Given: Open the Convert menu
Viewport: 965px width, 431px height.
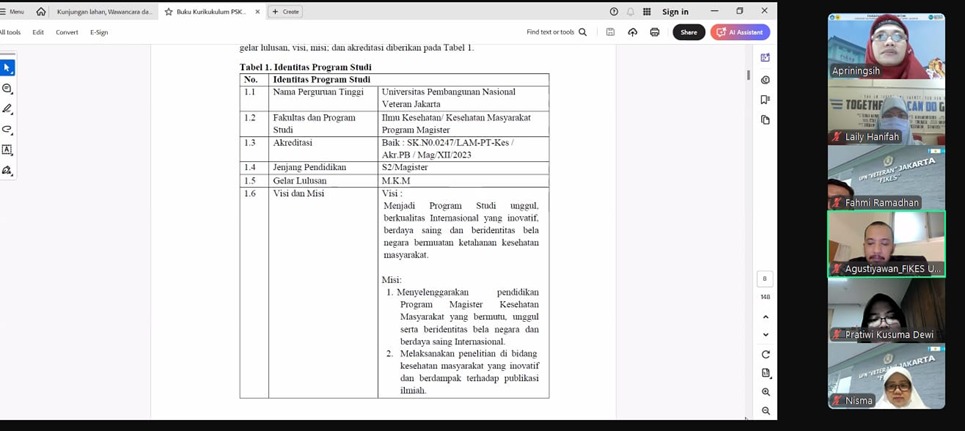Looking at the screenshot, I should 67,32.
